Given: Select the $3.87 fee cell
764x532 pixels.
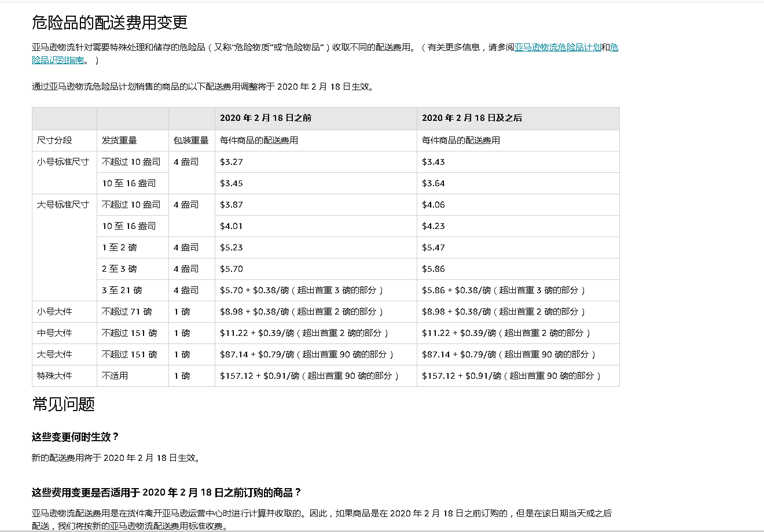Looking at the screenshot, I should (316, 205).
